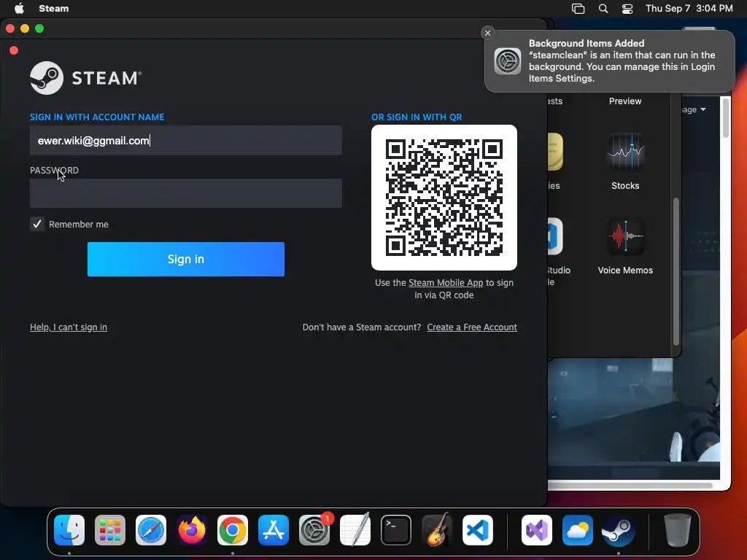Launch Firefox from the dock
This screenshot has width=747, height=560.
[192, 530]
